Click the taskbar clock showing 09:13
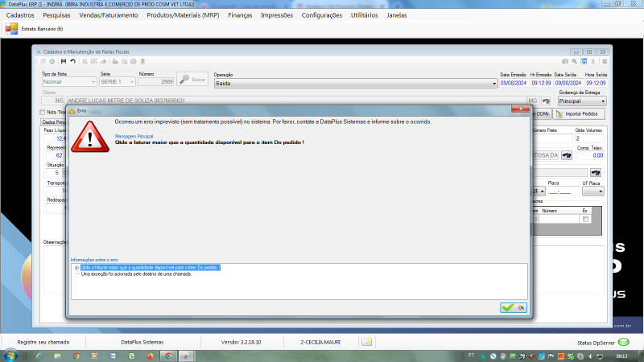 [621, 356]
